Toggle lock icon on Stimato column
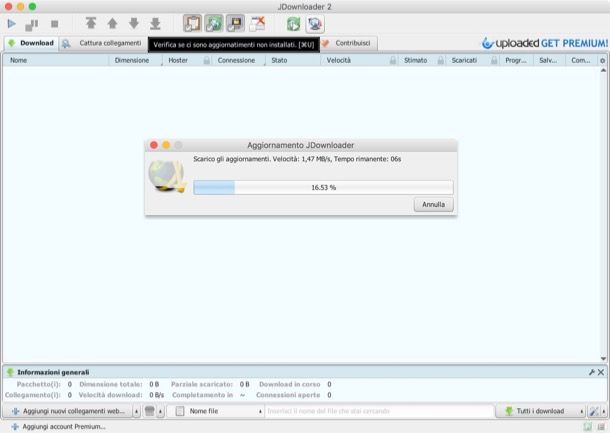This screenshot has width=610, height=433. (440, 60)
